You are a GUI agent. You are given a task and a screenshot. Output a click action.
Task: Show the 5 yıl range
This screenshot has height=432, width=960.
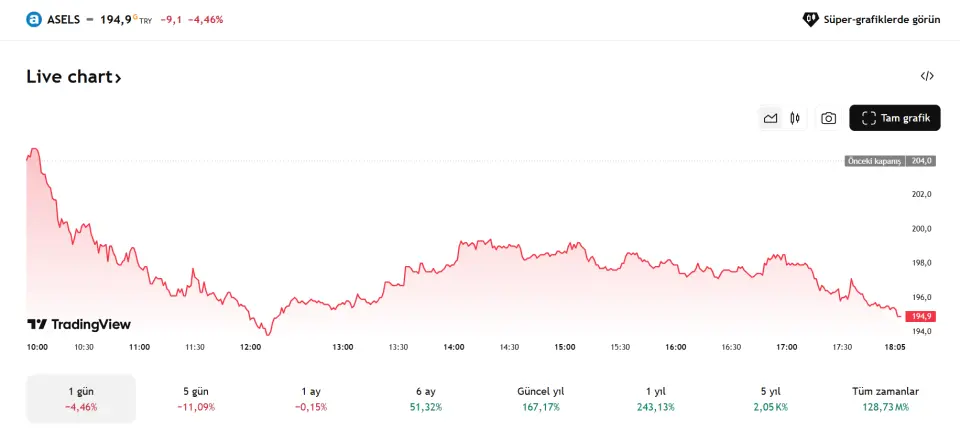[770, 398]
